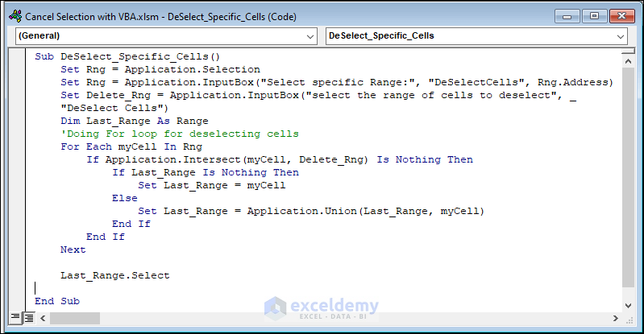Place cursor on the End Sub line
This screenshot has width=644, height=334.
(x=57, y=301)
